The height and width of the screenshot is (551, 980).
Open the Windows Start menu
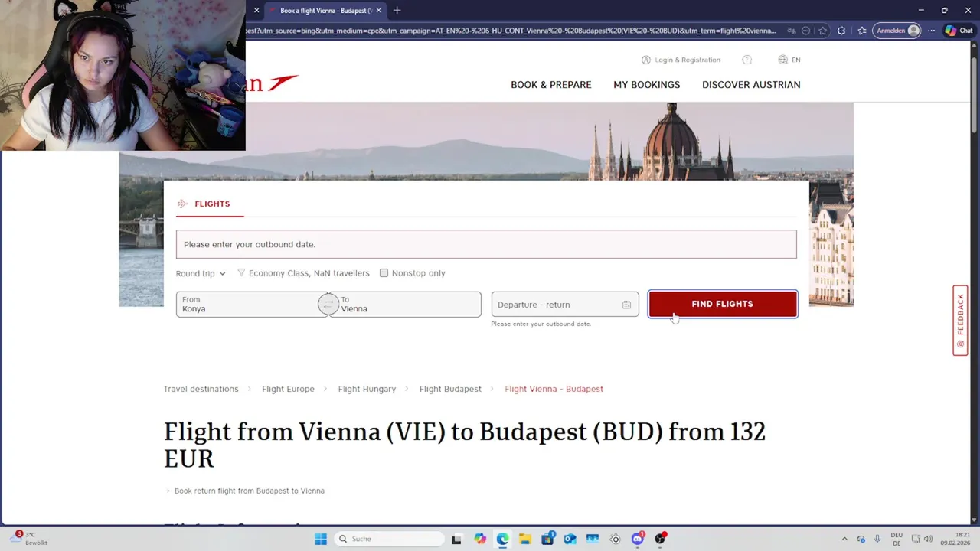(x=321, y=539)
